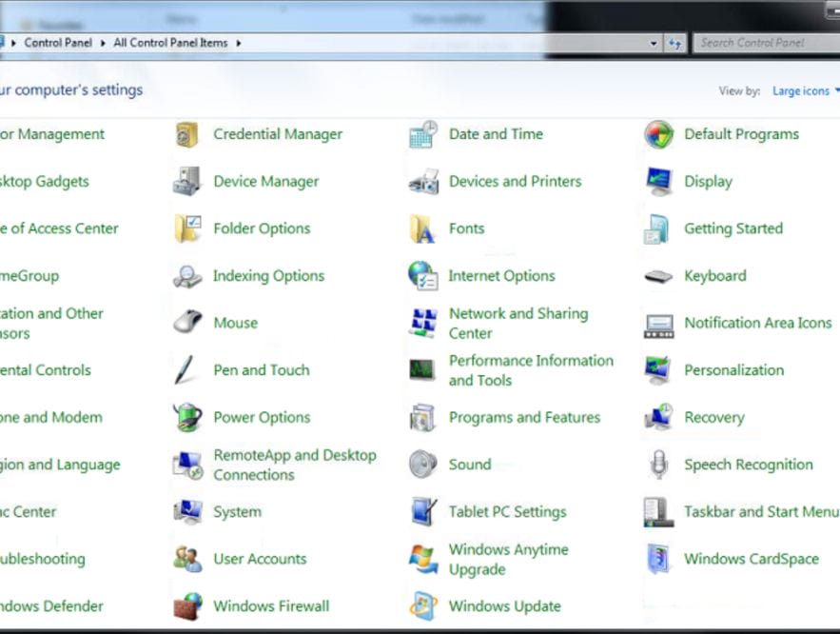Open Keyboard settings
The width and height of the screenshot is (840, 634).
[x=715, y=276]
